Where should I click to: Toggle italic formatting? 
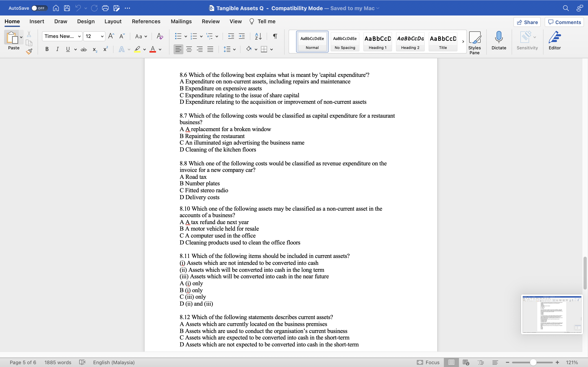pyautogui.click(x=57, y=49)
